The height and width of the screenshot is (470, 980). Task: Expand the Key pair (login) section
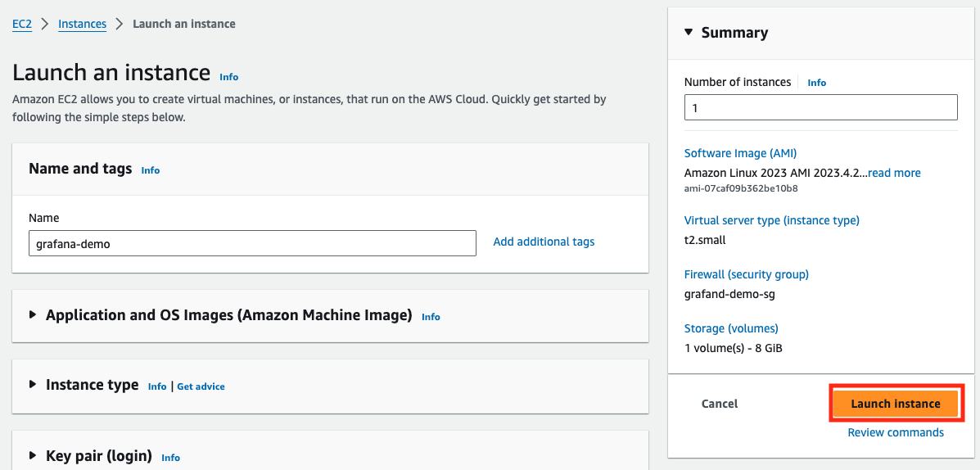(x=33, y=455)
